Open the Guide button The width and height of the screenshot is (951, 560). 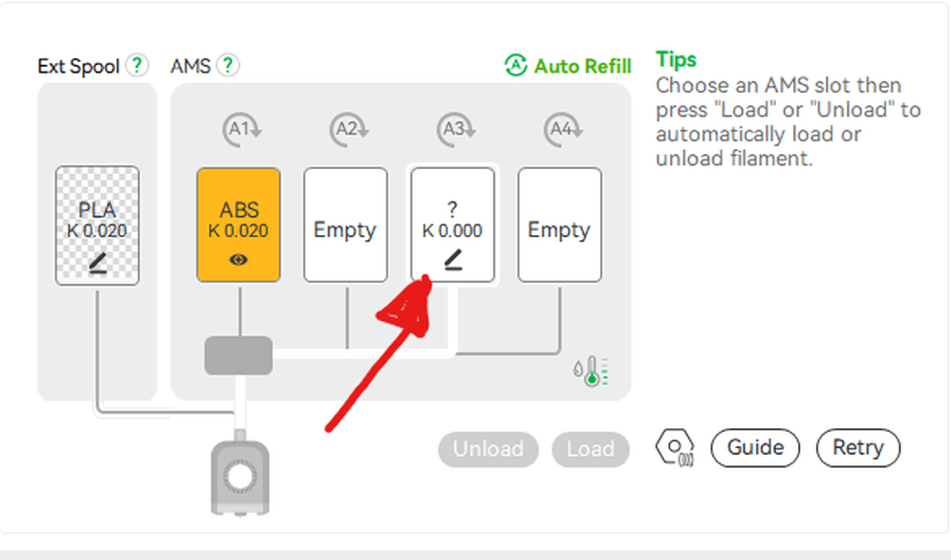pyautogui.click(x=755, y=447)
